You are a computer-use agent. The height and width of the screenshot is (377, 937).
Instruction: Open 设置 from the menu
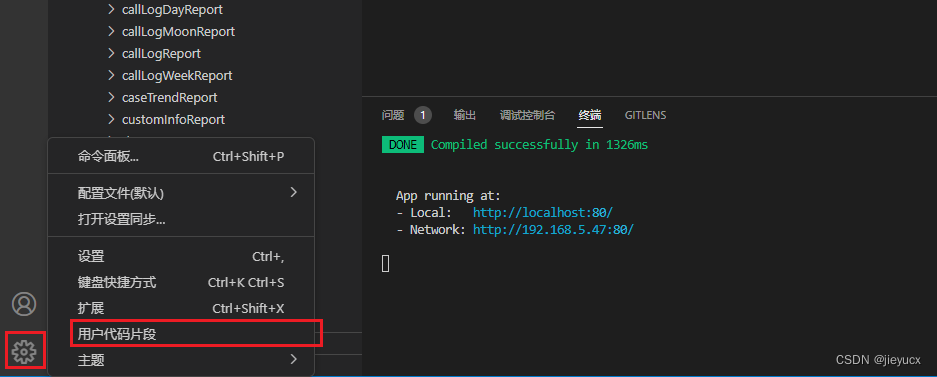click(x=181, y=256)
